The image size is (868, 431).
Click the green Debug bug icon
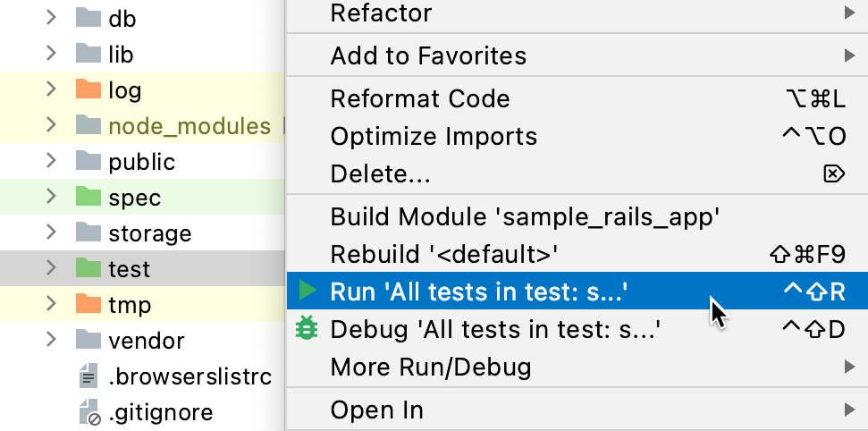pyautogui.click(x=307, y=328)
